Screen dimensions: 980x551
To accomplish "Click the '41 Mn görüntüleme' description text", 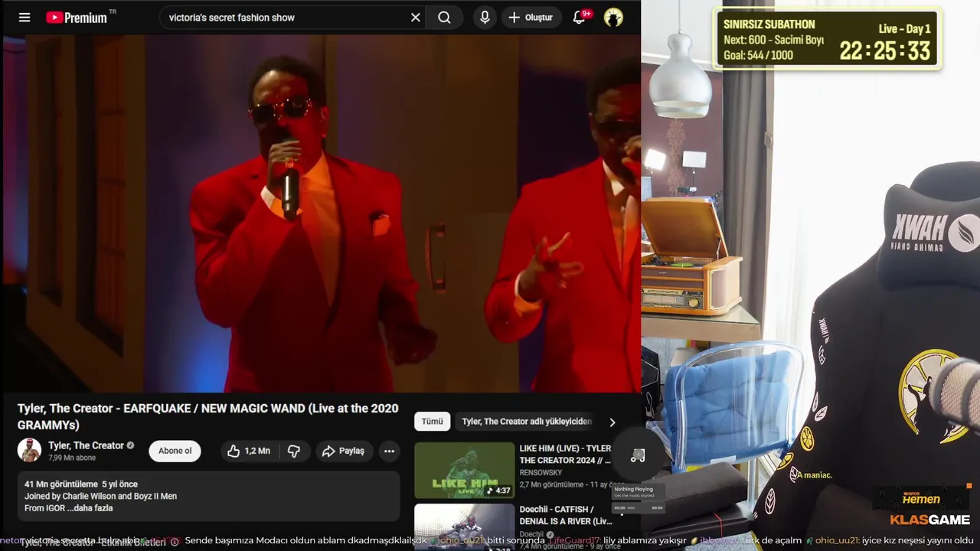I will coord(61,484).
